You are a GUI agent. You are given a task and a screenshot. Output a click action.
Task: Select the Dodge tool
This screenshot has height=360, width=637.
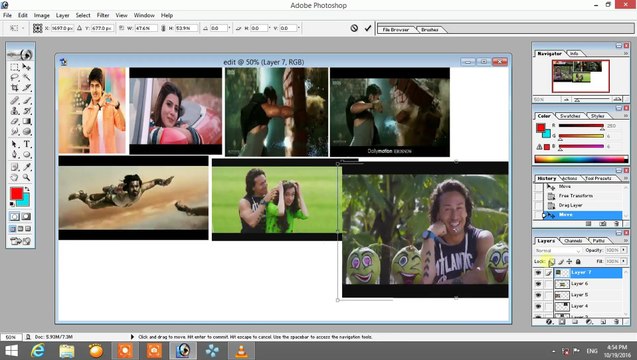(x=26, y=132)
